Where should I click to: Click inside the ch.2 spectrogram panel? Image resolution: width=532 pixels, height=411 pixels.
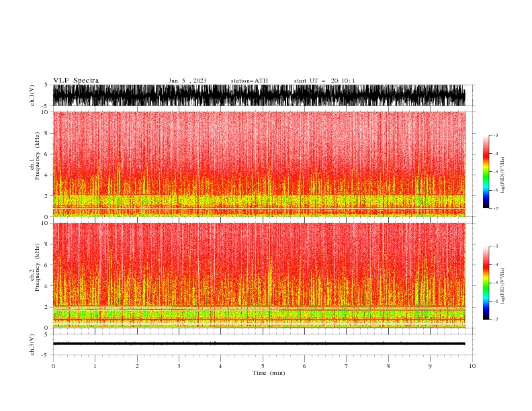pos(259,275)
